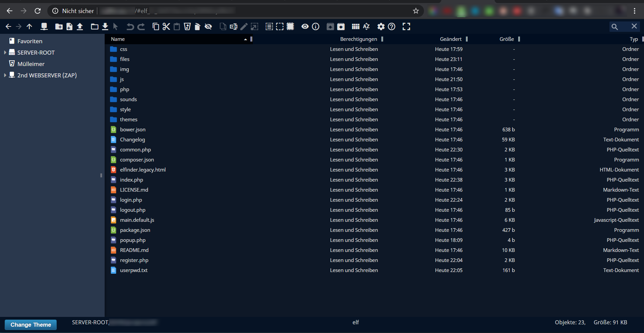
Task: Open file info with the i icon
Action: coord(316,26)
